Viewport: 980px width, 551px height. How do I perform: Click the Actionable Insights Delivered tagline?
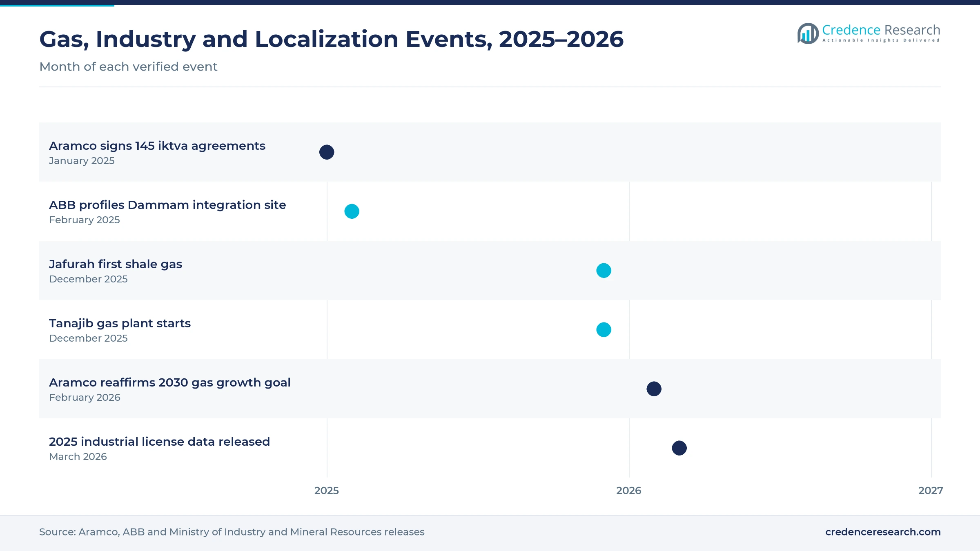coord(881,40)
